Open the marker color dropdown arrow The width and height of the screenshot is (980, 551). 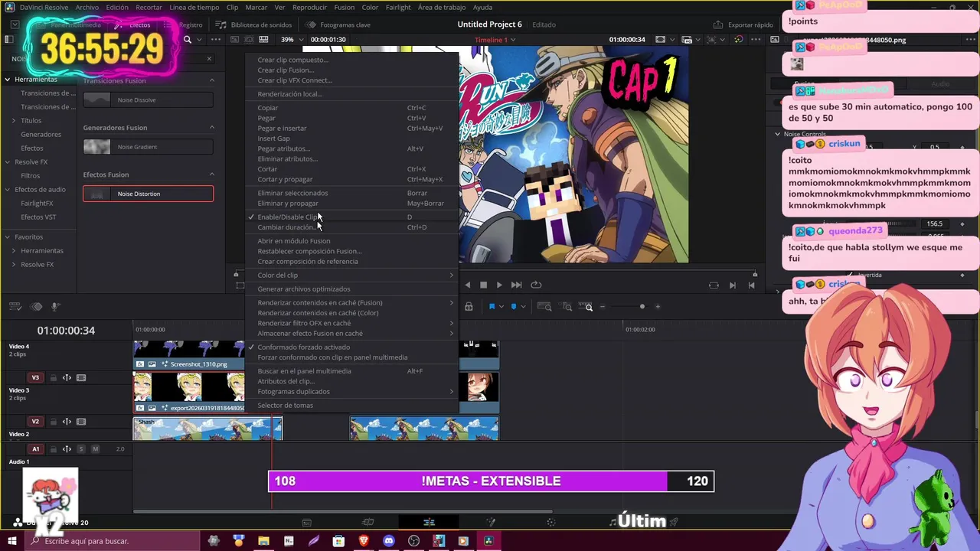point(523,307)
